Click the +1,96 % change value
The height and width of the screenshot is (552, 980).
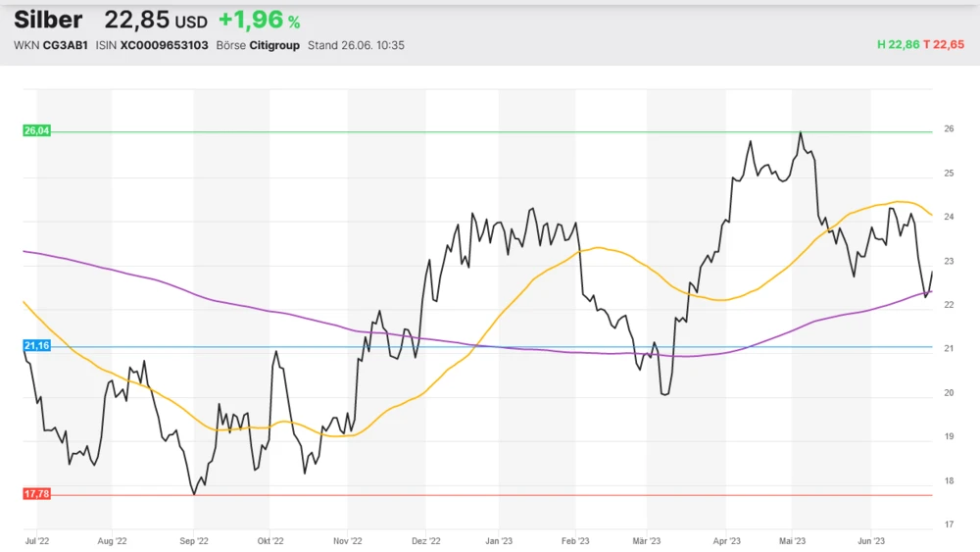pyautogui.click(x=259, y=21)
